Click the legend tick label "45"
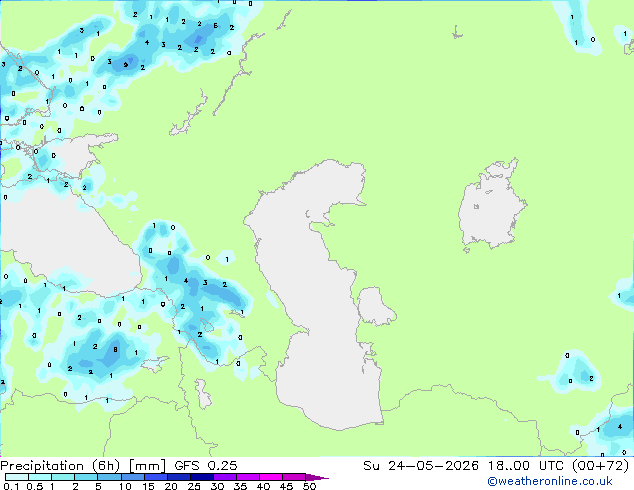The height and width of the screenshot is (490, 634). click(286, 486)
